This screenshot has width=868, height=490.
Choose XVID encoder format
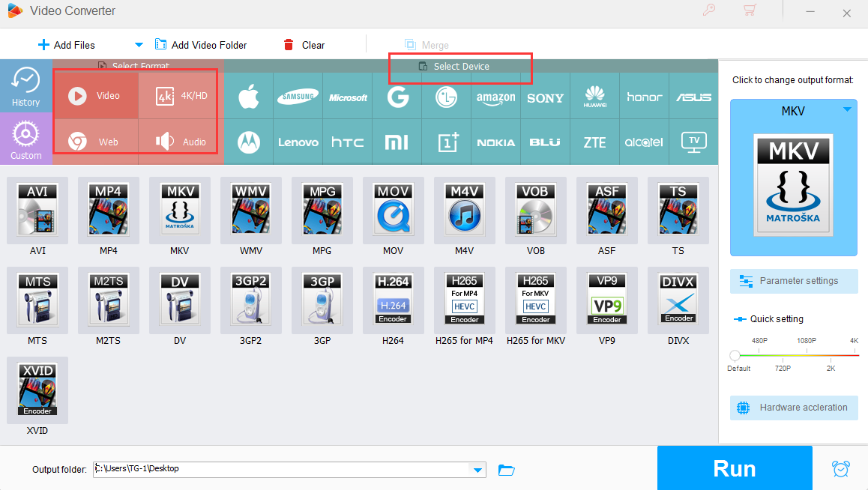[37, 390]
